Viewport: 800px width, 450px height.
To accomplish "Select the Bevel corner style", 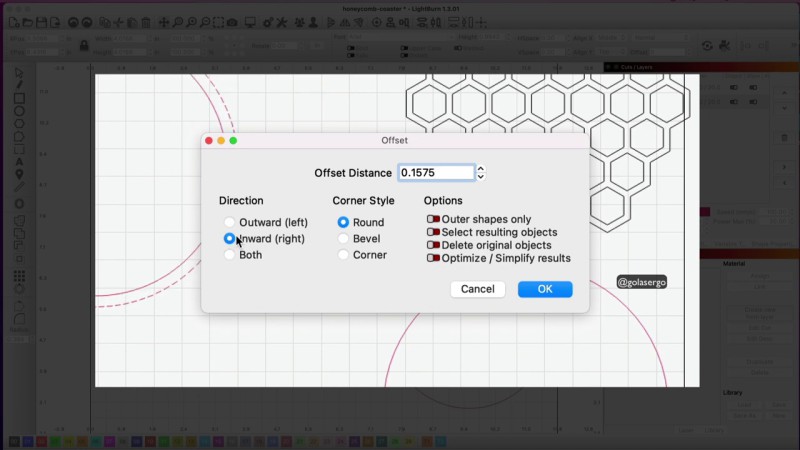I will [343, 239].
